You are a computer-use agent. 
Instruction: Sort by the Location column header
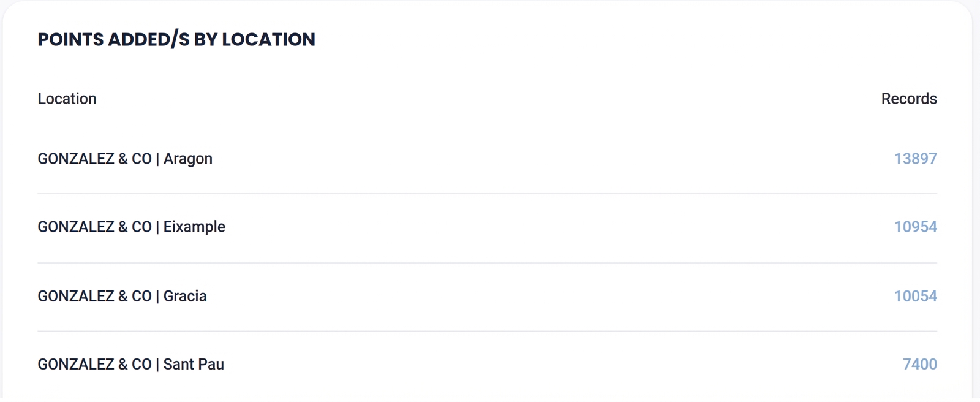click(67, 99)
